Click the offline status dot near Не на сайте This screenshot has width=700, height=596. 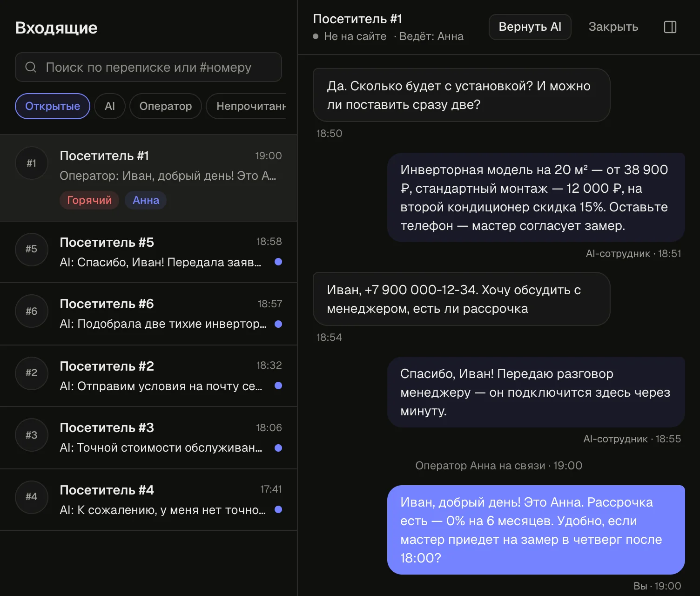click(316, 36)
